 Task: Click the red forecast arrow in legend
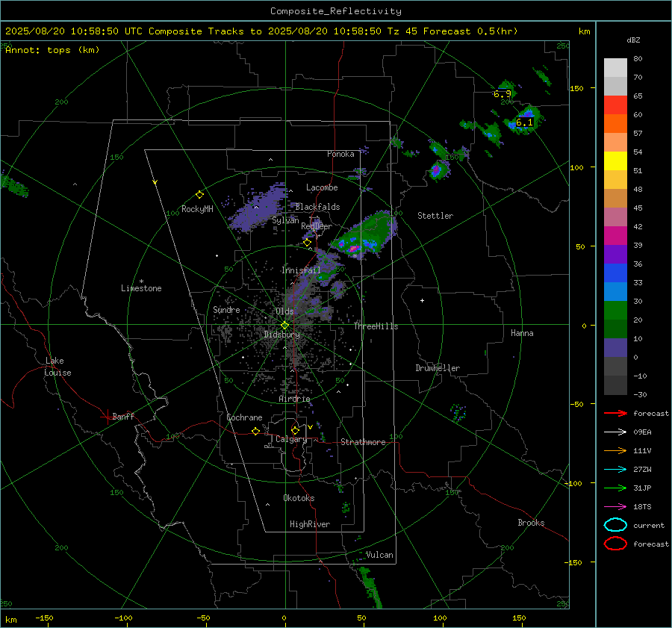pos(615,413)
